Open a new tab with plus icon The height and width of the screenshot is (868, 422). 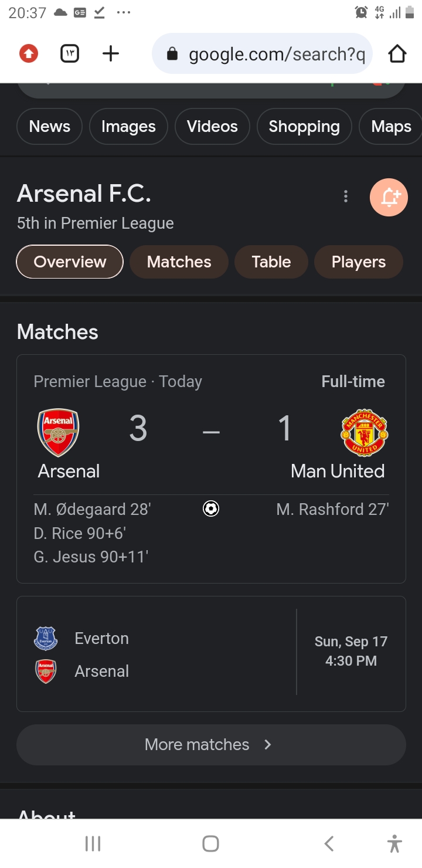pos(110,54)
